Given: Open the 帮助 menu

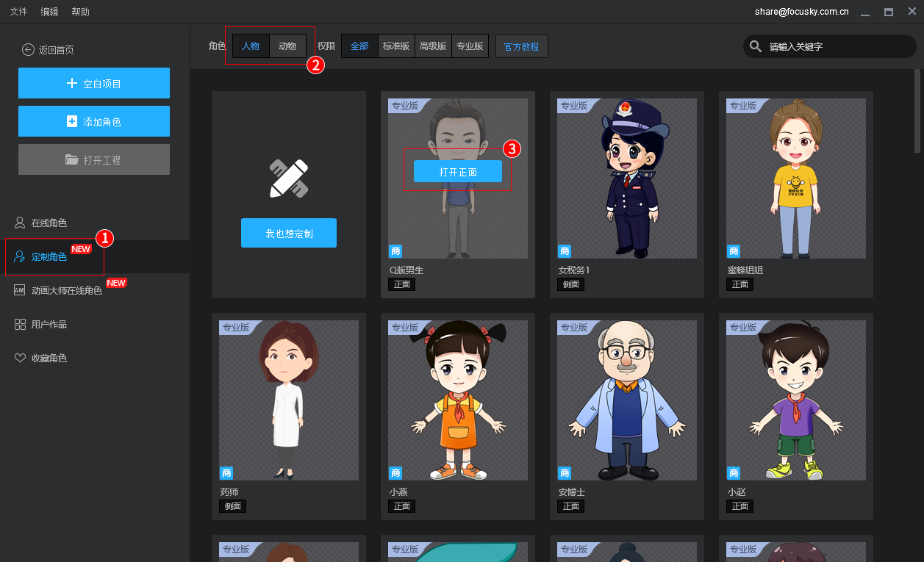Looking at the screenshot, I should pyautogui.click(x=80, y=12).
